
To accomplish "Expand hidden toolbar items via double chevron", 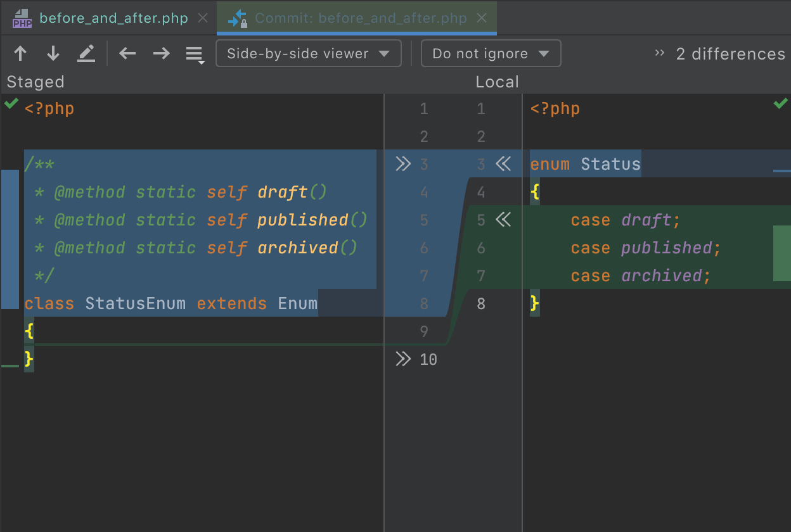I will (660, 53).
